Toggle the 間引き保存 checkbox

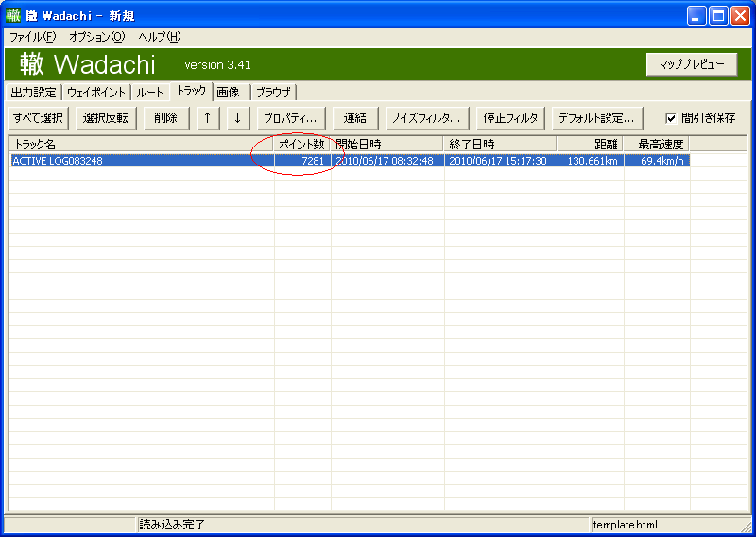pyautogui.click(x=671, y=118)
